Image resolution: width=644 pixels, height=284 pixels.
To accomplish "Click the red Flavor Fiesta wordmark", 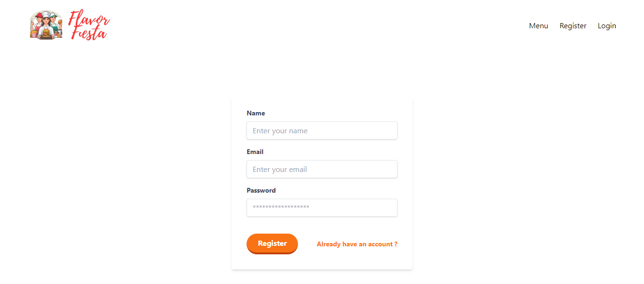I will point(89,24).
